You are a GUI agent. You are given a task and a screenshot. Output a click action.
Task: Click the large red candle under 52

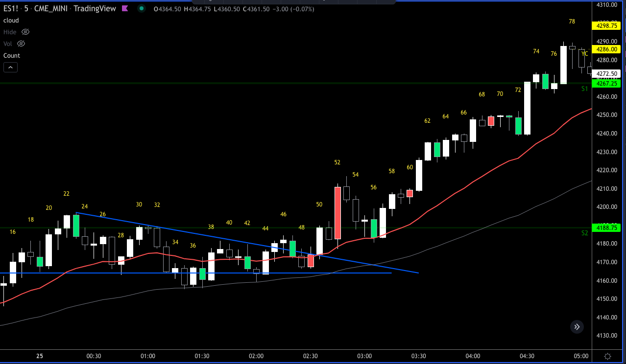(x=337, y=213)
